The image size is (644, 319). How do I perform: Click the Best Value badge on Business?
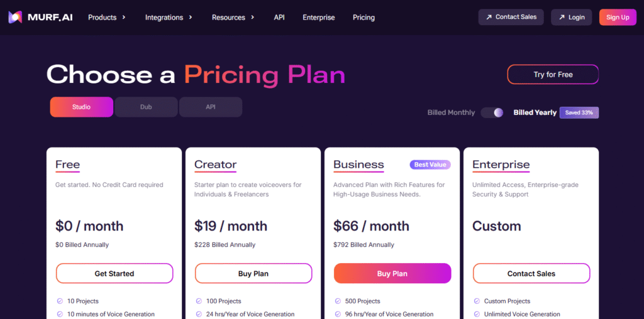pos(430,165)
